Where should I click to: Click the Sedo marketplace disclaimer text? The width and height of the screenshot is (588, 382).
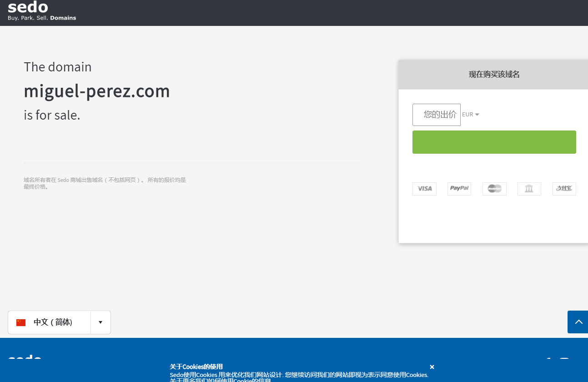click(x=105, y=183)
